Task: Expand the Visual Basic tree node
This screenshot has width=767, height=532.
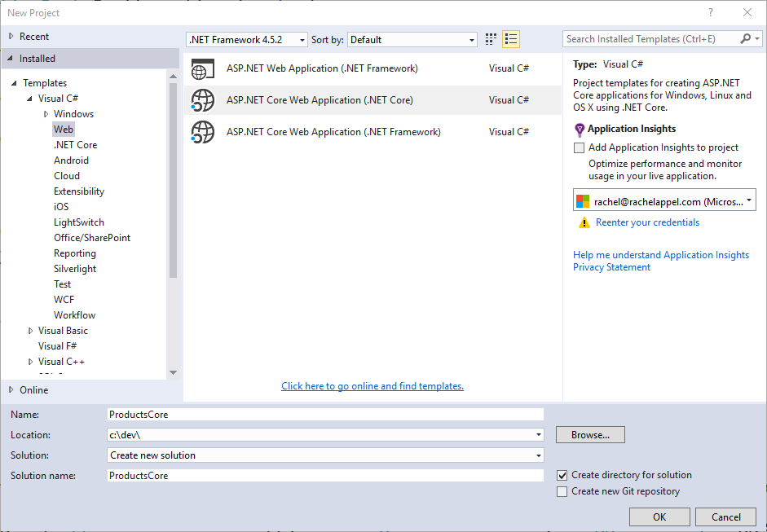Action: click(x=30, y=331)
